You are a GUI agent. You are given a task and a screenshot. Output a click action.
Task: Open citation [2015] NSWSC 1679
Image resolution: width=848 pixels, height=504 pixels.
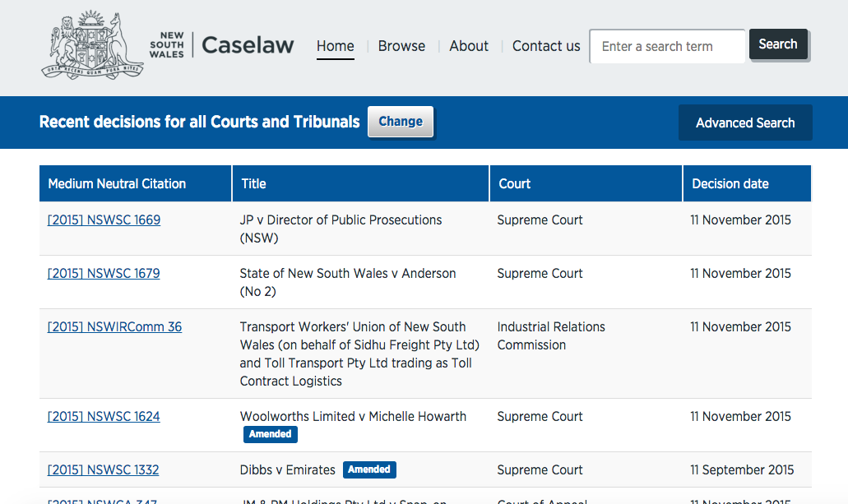[x=104, y=274]
